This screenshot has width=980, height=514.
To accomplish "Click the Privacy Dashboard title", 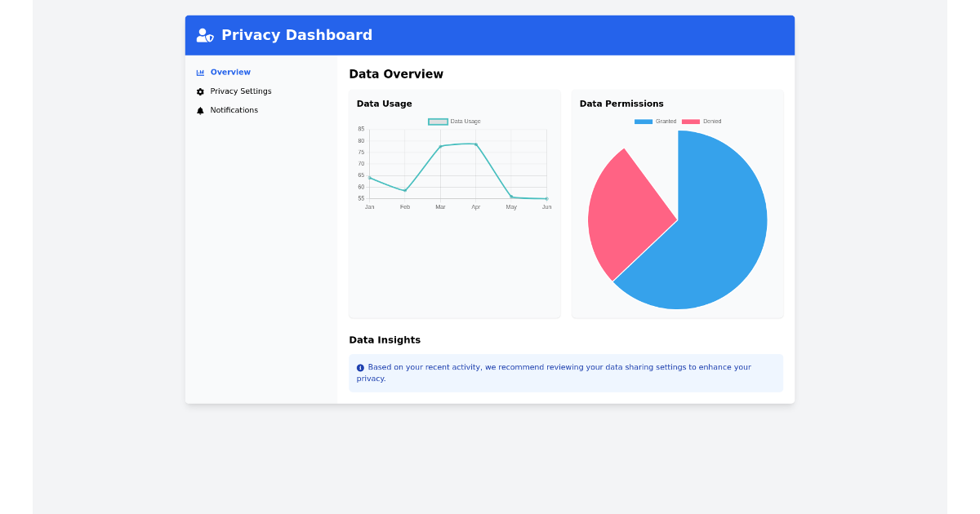I will point(297,35).
